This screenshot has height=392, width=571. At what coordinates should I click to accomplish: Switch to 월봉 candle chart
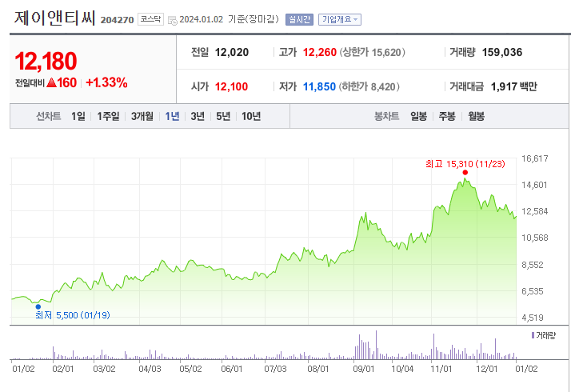click(x=476, y=116)
